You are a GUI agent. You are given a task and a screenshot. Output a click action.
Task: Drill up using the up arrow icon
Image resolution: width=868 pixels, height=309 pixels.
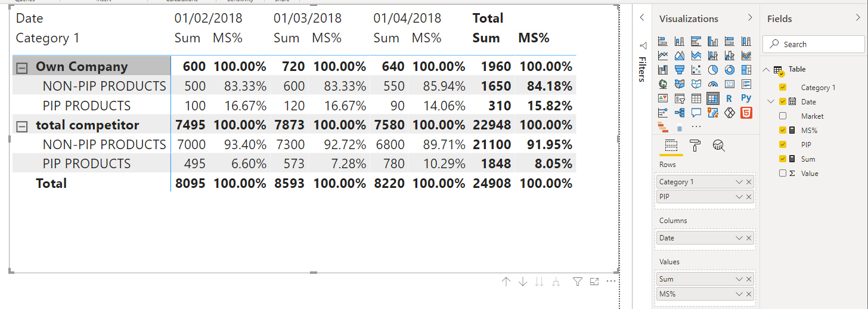point(506,282)
